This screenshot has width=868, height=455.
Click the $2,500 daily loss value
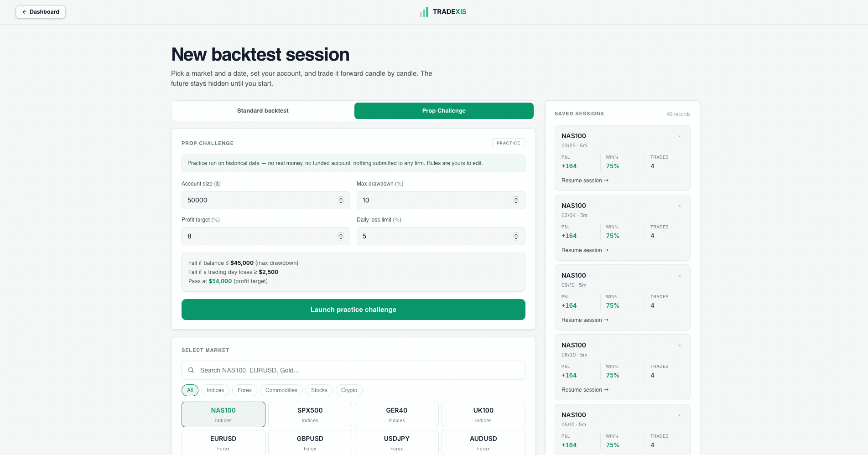pyautogui.click(x=269, y=272)
